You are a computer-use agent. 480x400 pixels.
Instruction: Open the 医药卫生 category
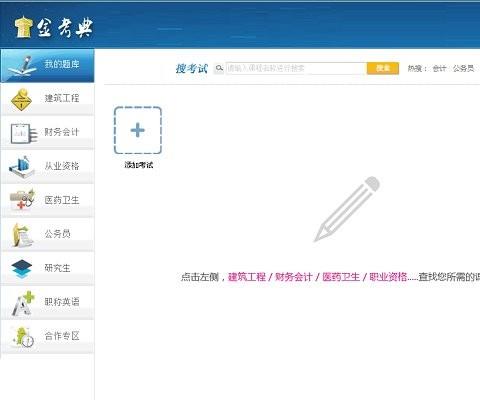[x=47, y=201]
